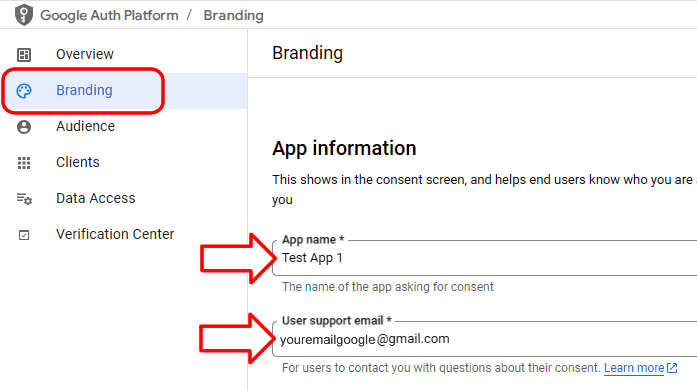This screenshot has width=697, height=391.
Task: Go to the Audience page
Action: 85,126
